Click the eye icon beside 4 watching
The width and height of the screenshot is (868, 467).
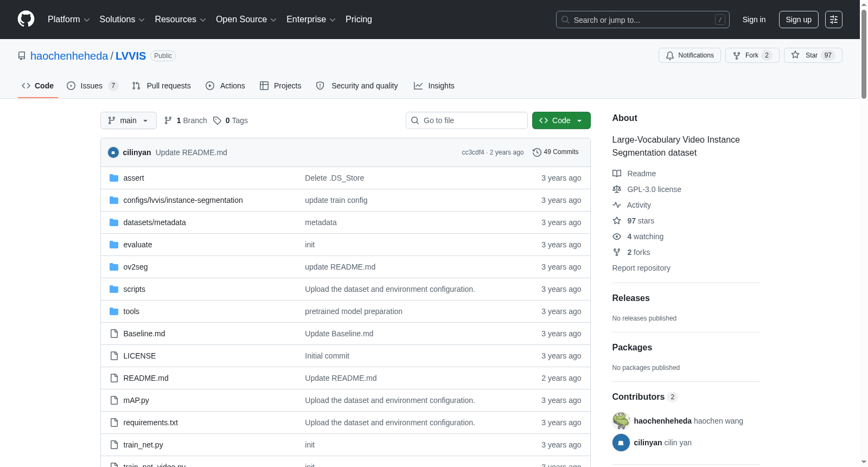(x=617, y=236)
